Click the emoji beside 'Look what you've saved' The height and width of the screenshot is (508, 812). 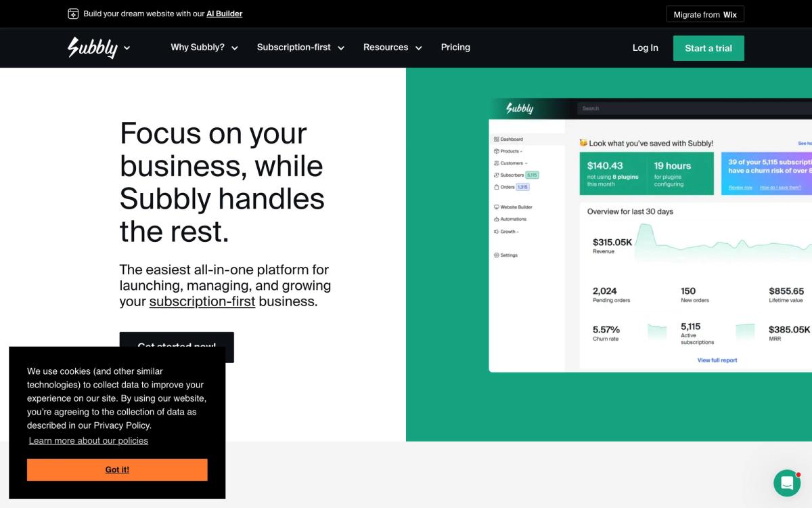[x=583, y=143]
